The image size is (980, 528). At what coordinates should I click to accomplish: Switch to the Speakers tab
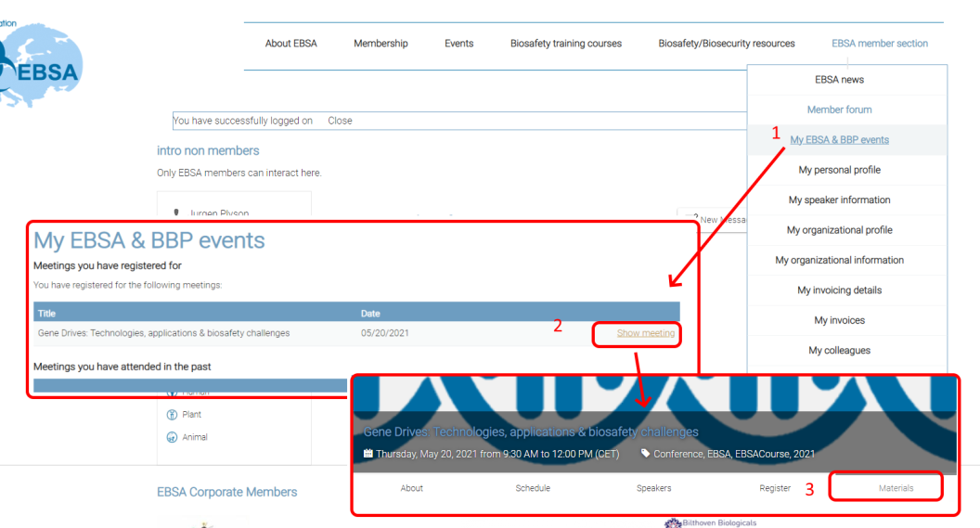[653, 488]
